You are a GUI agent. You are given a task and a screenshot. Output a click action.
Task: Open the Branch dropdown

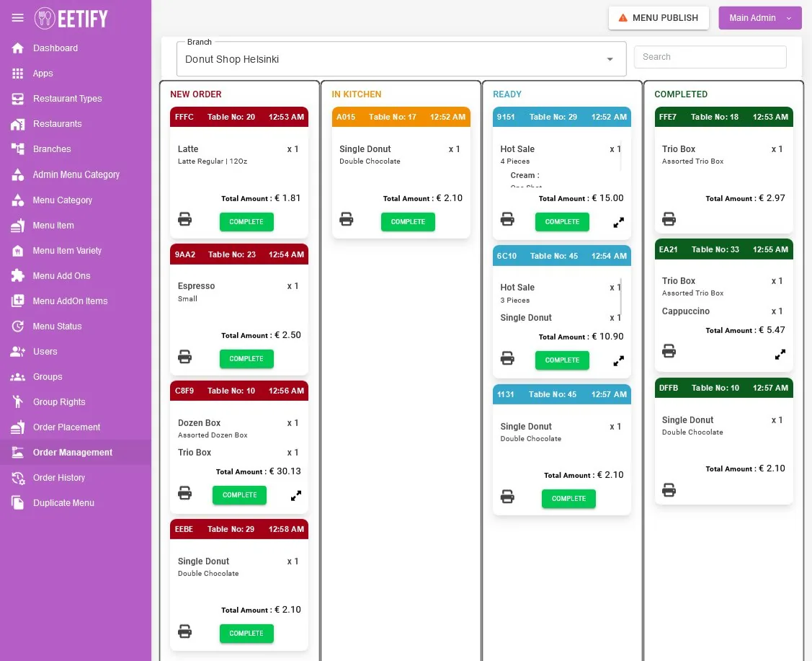[401, 59]
